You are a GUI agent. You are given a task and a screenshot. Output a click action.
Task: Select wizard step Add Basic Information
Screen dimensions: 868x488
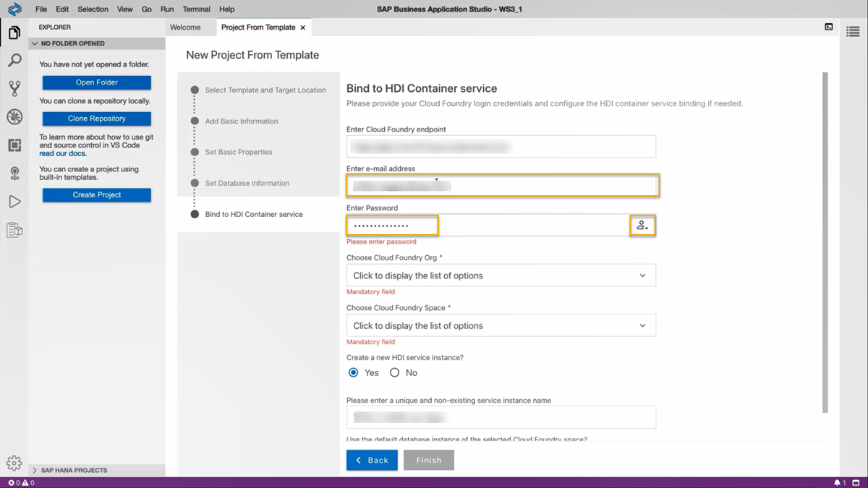point(242,121)
